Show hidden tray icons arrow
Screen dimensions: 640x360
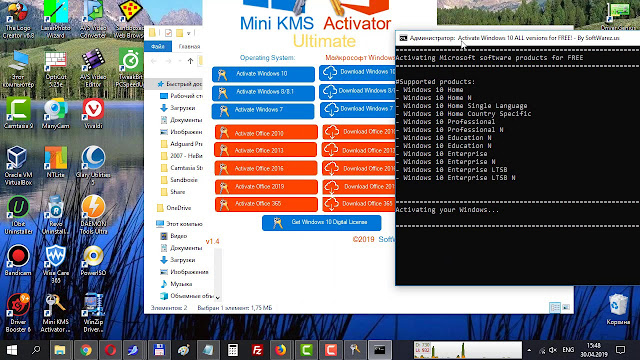click(529, 350)
